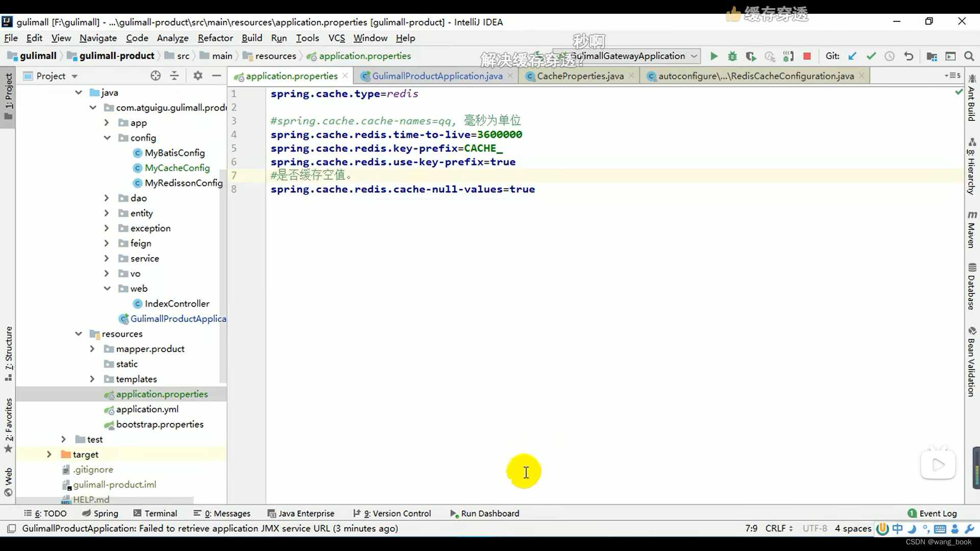Viewport: 980px width, 551px height.
Task: Show Git history clock icon
Action: (x=890, y=56)
